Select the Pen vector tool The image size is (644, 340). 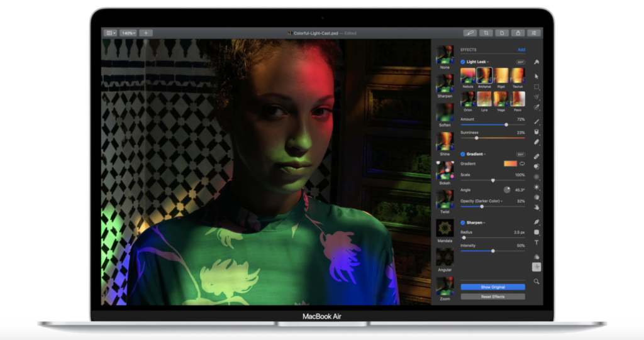click(536, 222)
